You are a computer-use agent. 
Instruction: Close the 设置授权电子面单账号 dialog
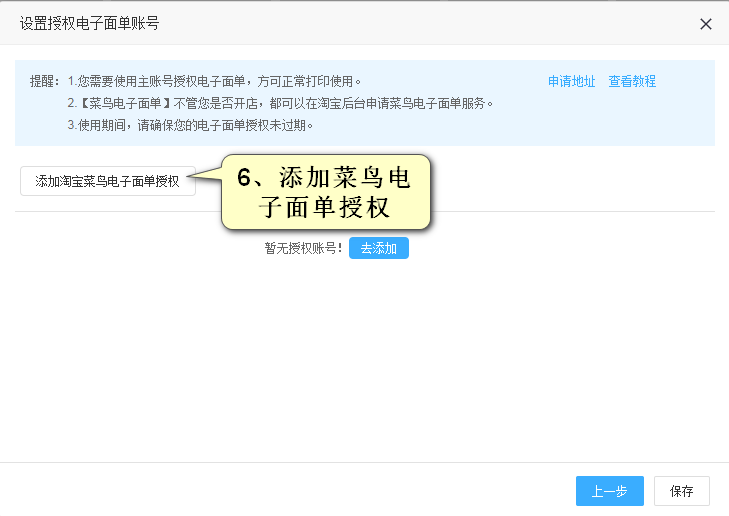coord(705,24)
